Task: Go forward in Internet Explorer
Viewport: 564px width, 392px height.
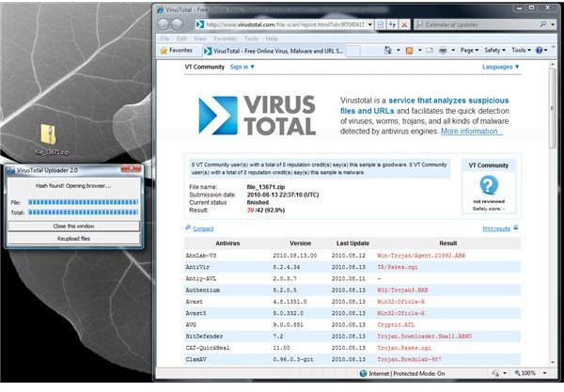Action: coord(177,24)
